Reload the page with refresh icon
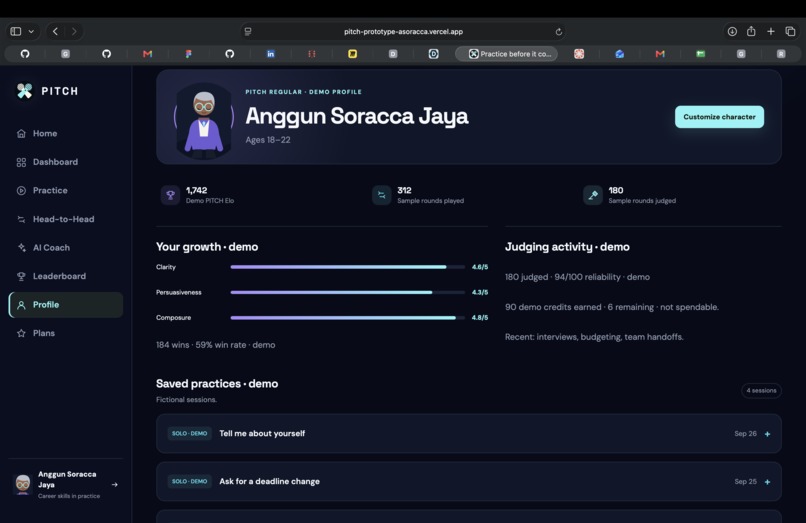806x523 pixels. click(x=559, y=31)
